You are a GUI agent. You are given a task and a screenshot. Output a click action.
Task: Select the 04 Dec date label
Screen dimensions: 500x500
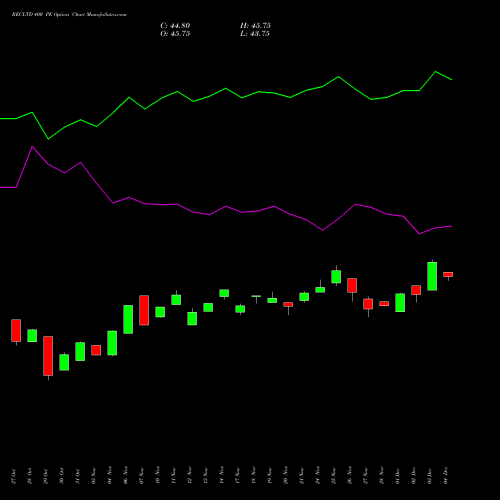(x=446, y=476)
